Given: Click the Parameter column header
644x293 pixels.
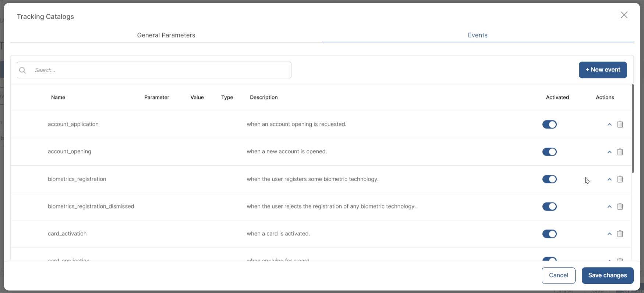Looking at the screenshot, I should pos(157,97).
